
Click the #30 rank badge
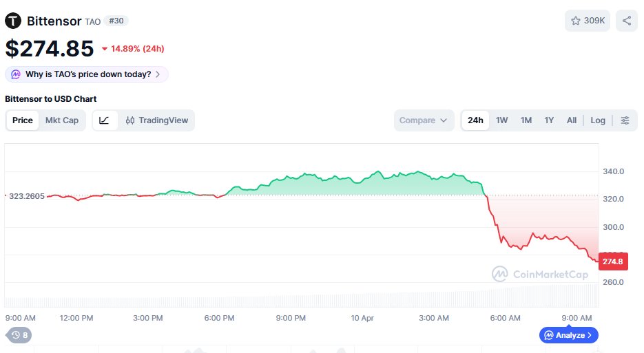pyautogui.click(x=116, y=21)
